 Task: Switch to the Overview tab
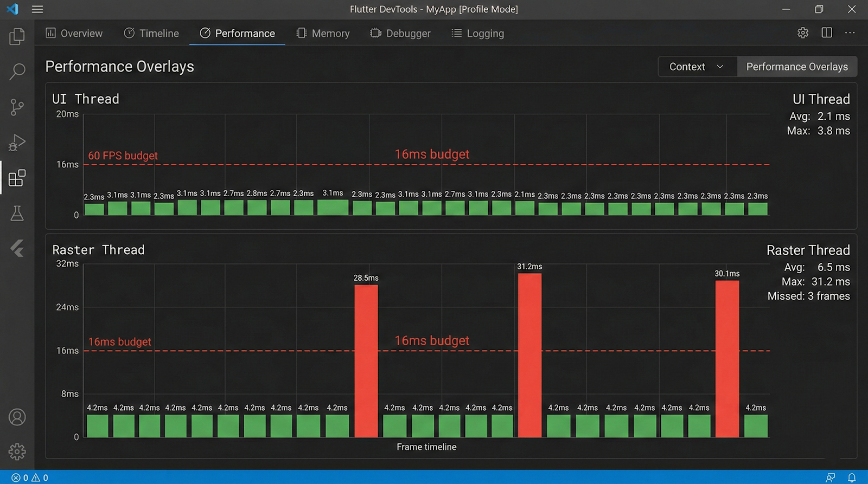[x=74, y=33]
